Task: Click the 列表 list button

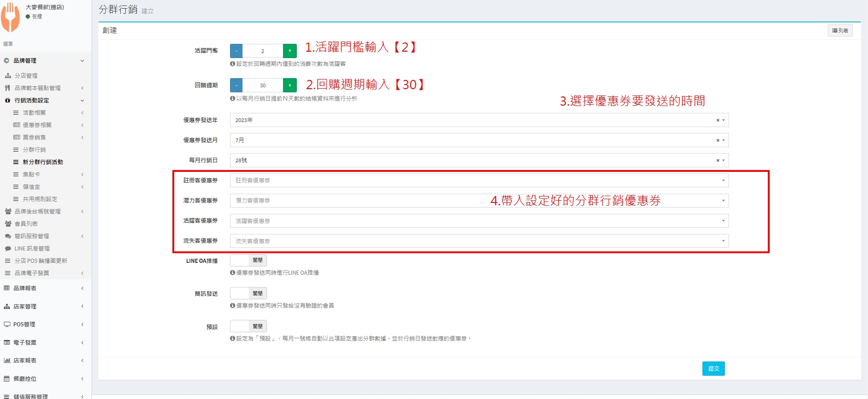Action: point(840,31)
